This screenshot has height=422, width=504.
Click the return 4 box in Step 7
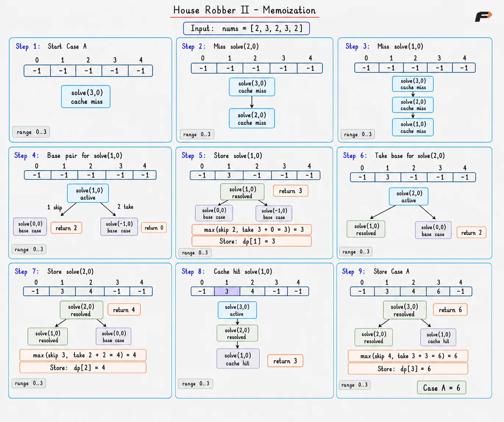(124, 310)
